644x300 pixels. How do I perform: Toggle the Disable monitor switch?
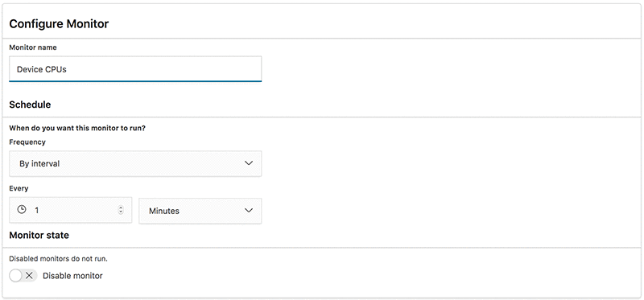[23, 276]
